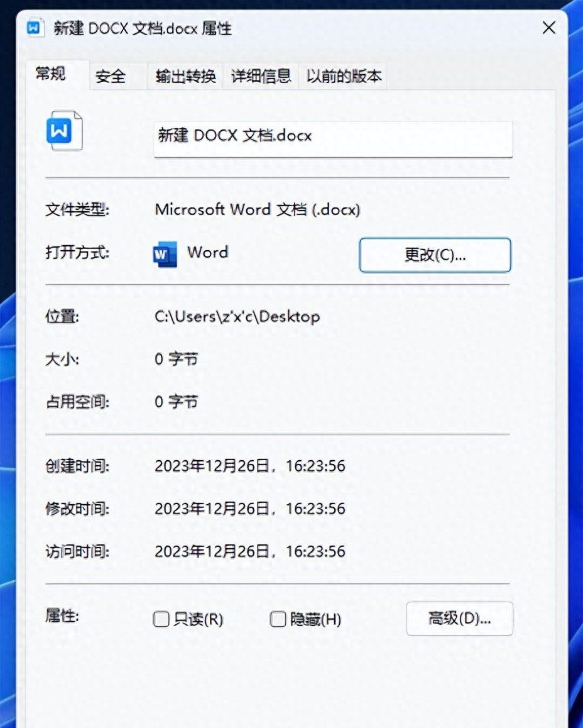Click the 访问时间 date value
Viewport: 583px width, 728px height.
[250, 551]
